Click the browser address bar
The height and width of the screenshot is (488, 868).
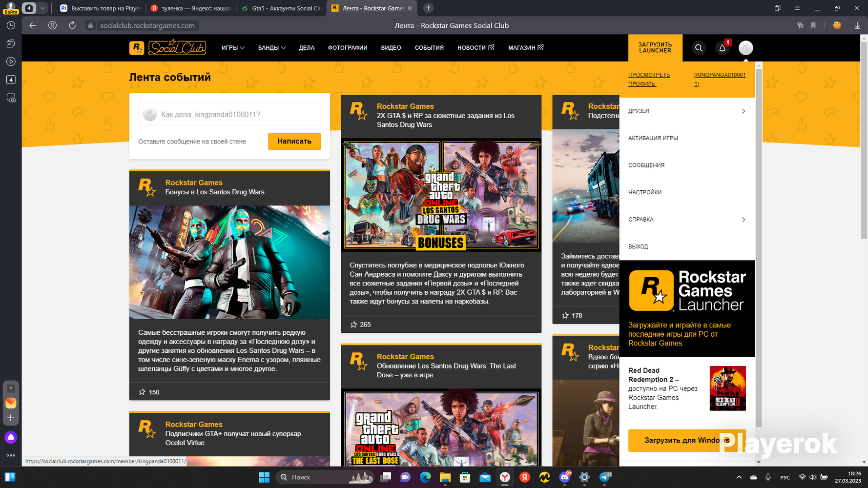point(147,25)
